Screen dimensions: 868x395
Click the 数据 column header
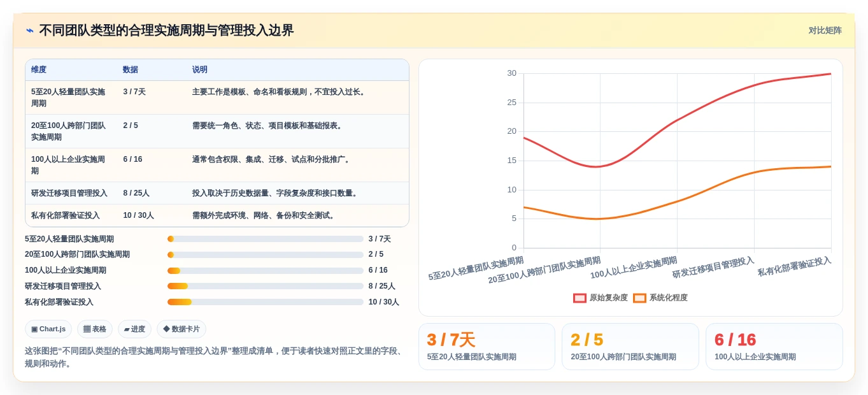131,69
